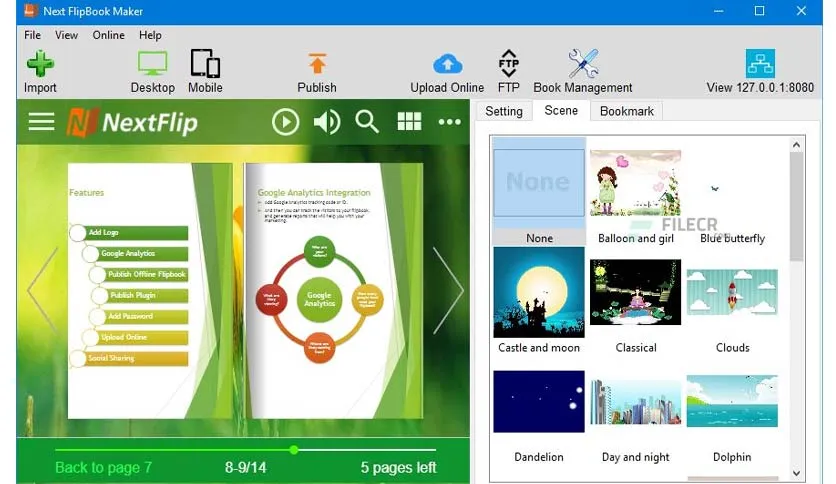Click the Publish arrow icon
Viewport: 836px width, 484px height.
tap(317, 64)
